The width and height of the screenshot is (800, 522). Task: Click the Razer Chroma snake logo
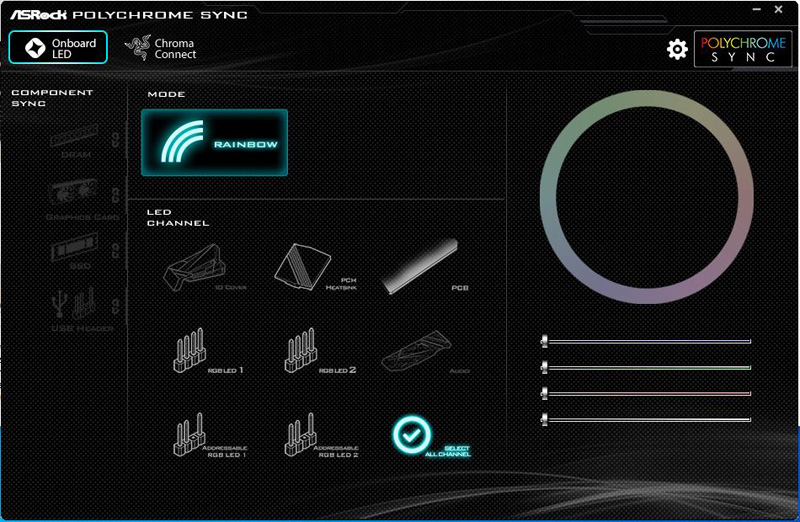tap(138, 48)
